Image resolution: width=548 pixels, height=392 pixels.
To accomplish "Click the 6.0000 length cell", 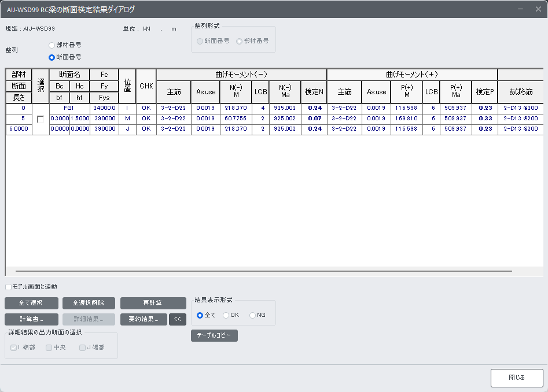I will click(19, 129).
